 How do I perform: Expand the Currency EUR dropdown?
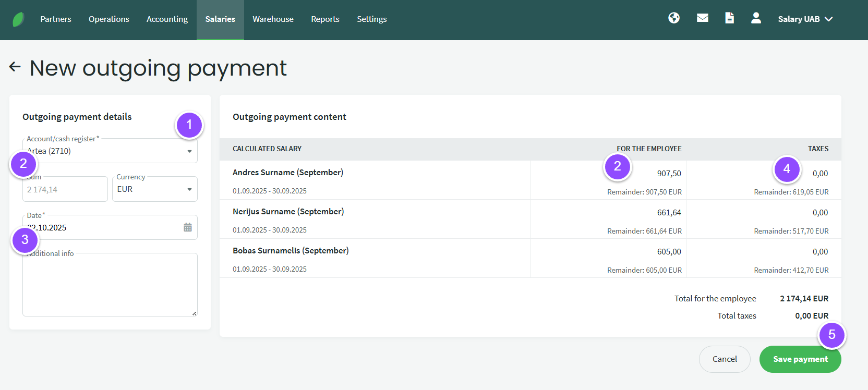click(x=155, y=189)
